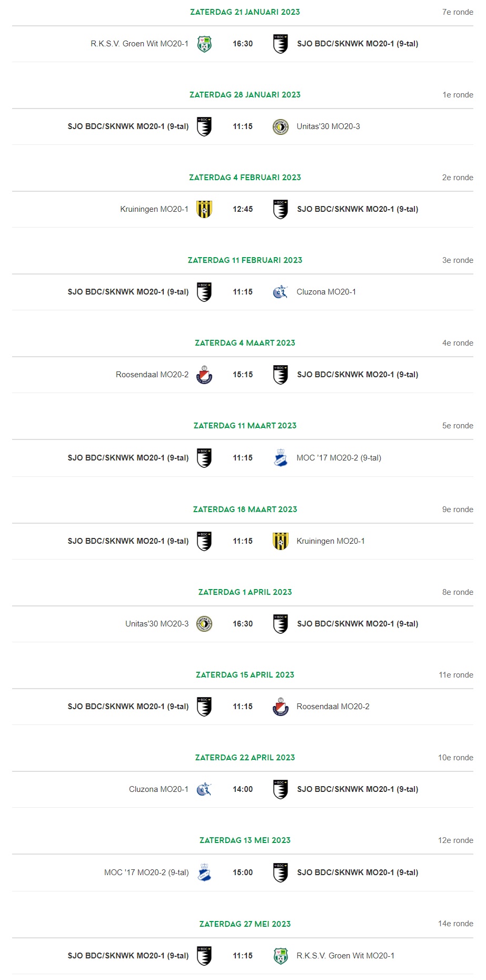Viewport: 486px width, 980px height.
Task: Open MOC '17 MO20-2 (9-tal) team on 13 mei
Action: click(x=146, y=873)
